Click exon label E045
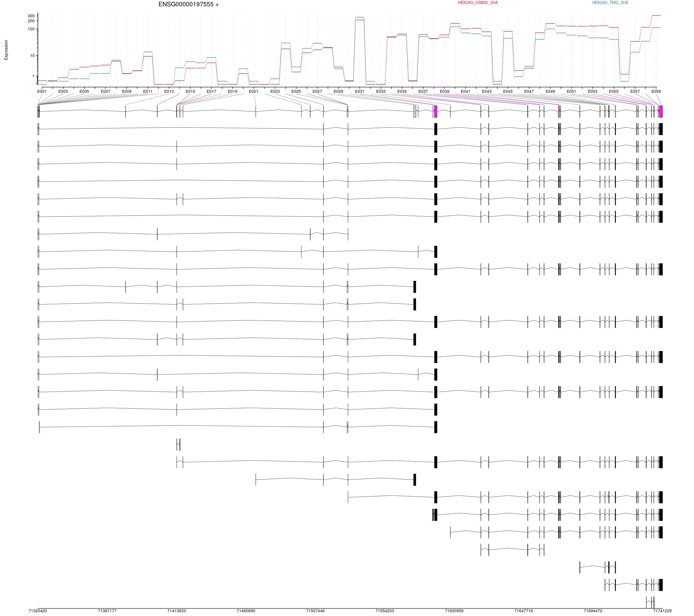The height and width of the screenshot is (616, 694). (x=508, y=91)
